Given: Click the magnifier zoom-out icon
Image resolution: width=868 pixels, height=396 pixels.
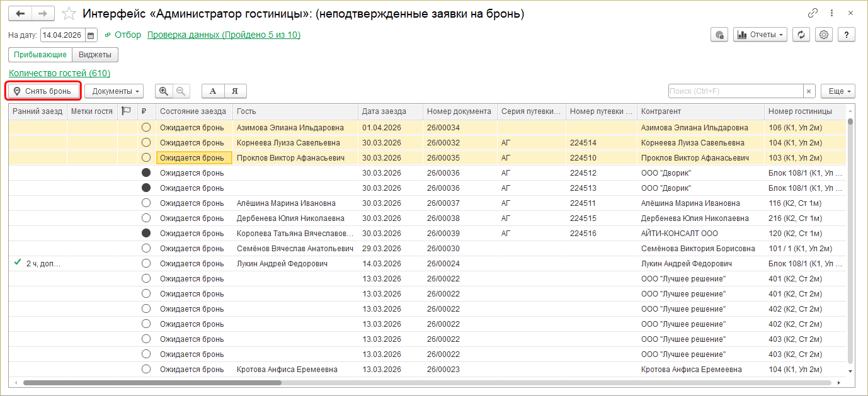Looking at the screenshot, I should coord(180,91).
